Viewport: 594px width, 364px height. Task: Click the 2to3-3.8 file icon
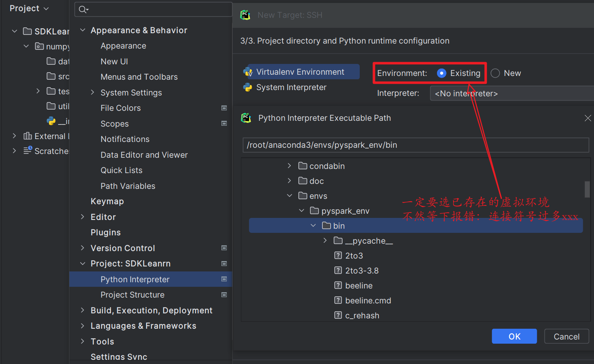point(338,271)
